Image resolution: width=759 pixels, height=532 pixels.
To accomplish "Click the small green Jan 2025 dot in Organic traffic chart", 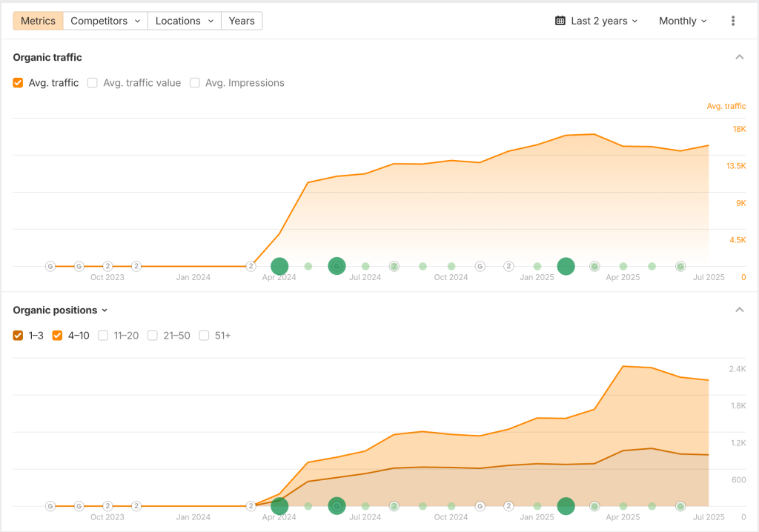I will coord(537,266).
